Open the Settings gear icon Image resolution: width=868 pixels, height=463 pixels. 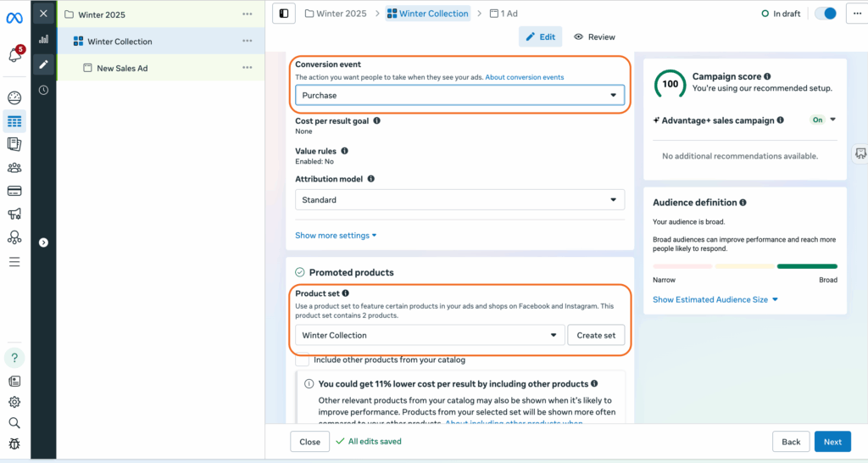(x=14, y=402)
